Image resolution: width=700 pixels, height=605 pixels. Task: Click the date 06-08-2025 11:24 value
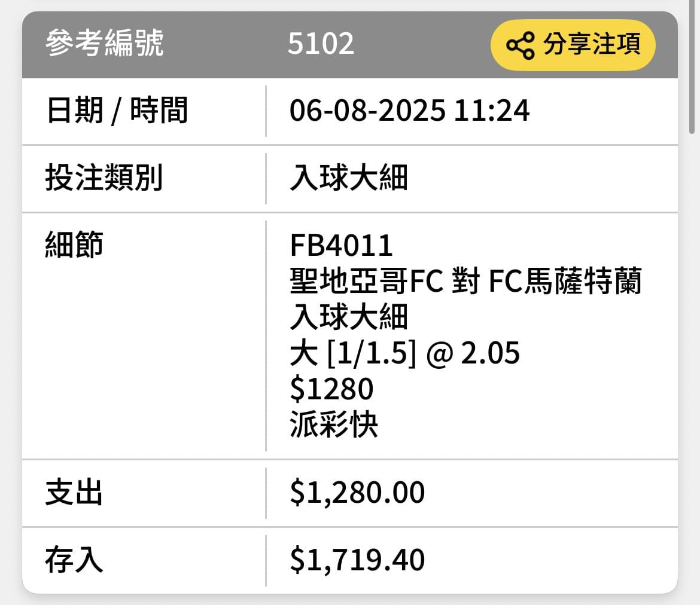point(409,111)
